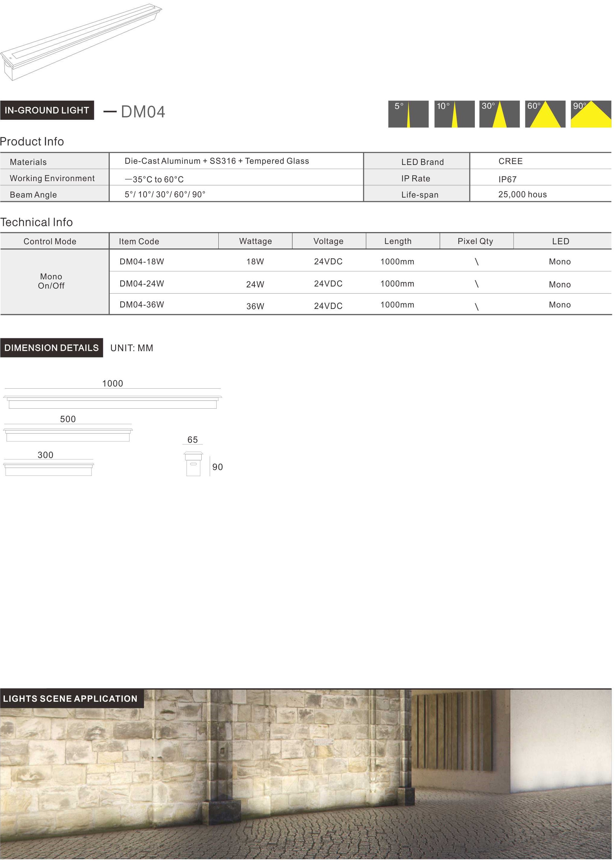Click the Working Environment label
Screen dimensions: 616x861
pos(52,178)
